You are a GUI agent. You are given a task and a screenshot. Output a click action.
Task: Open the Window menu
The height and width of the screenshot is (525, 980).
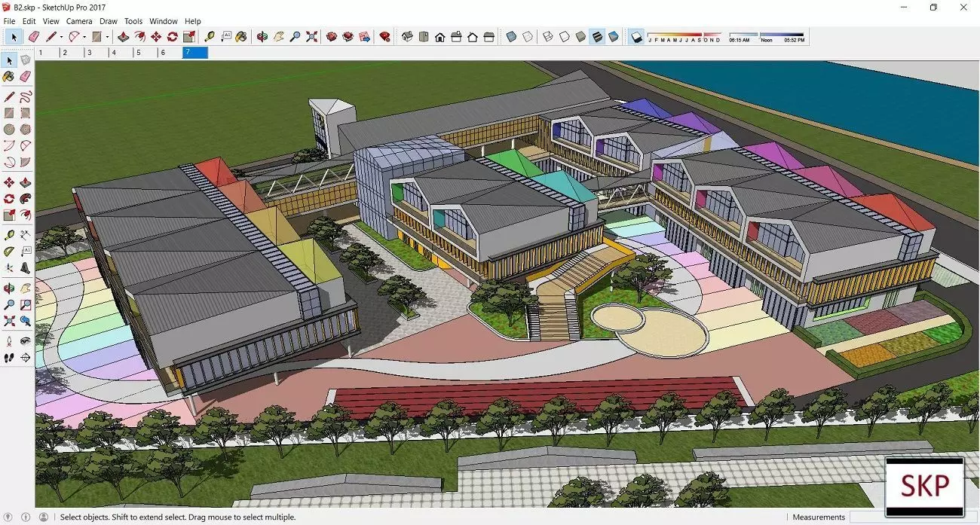click(164, 21)
